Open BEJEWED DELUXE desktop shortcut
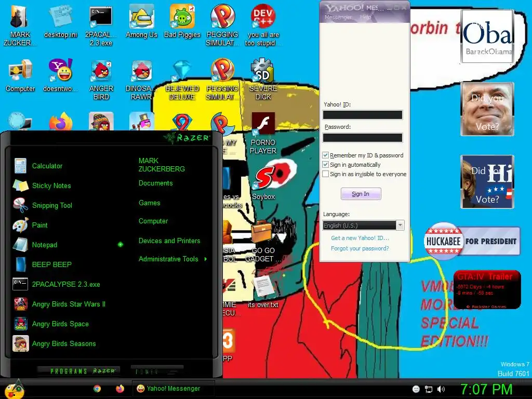The width and height of the screenshot is (532, 399). [182, 79]
